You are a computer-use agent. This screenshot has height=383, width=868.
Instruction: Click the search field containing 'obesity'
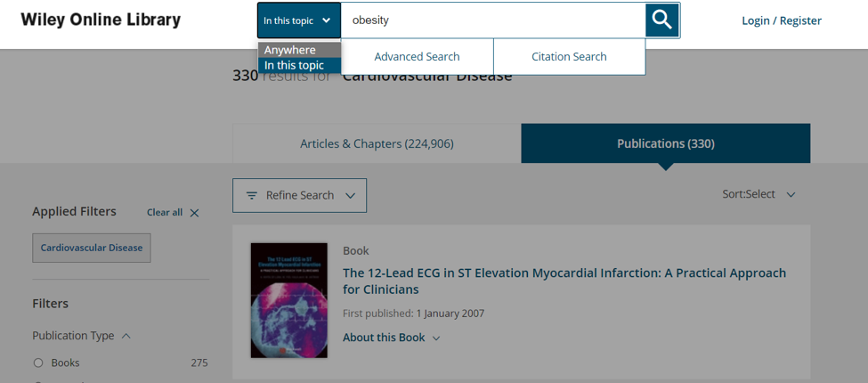(494, 20)
